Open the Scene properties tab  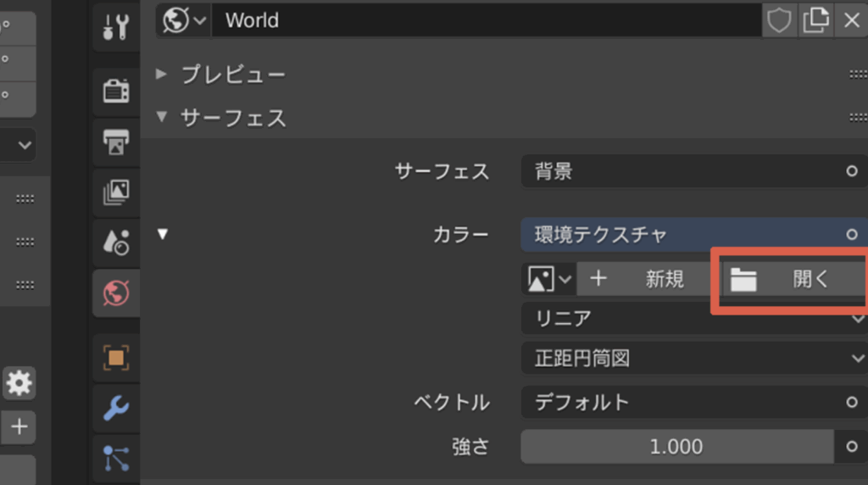coord(115,243)
